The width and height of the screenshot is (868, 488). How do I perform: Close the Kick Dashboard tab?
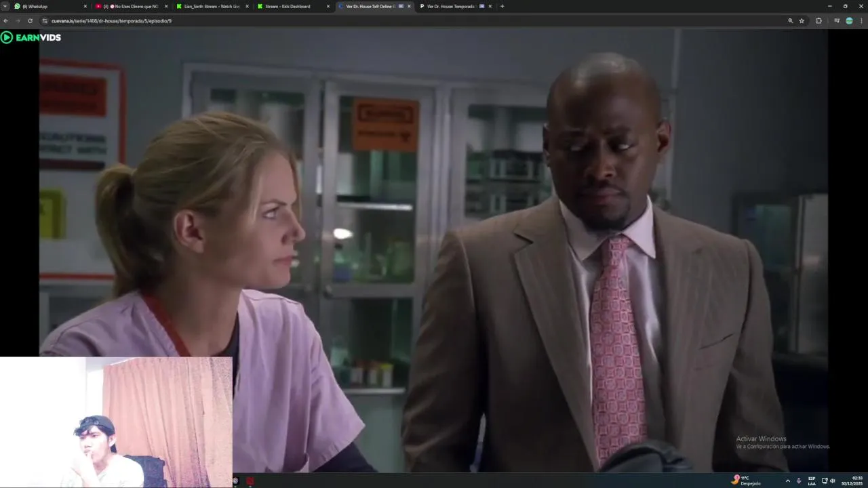[x=328, y=6]
